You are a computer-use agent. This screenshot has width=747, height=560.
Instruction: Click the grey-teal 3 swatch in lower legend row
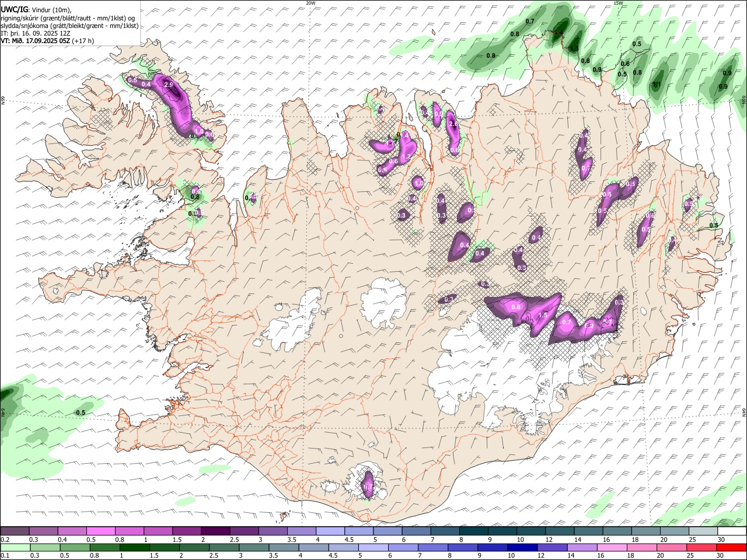pos(254,548)
